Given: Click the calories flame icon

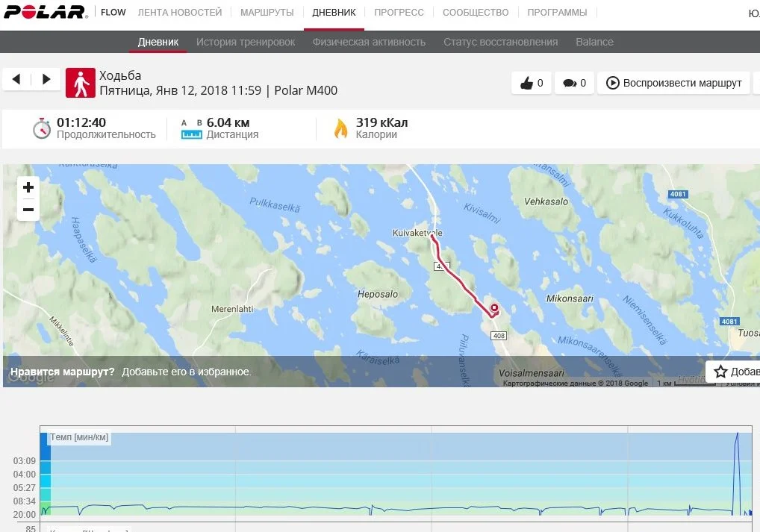Looking at the screenshot, I should pos(340,128).
